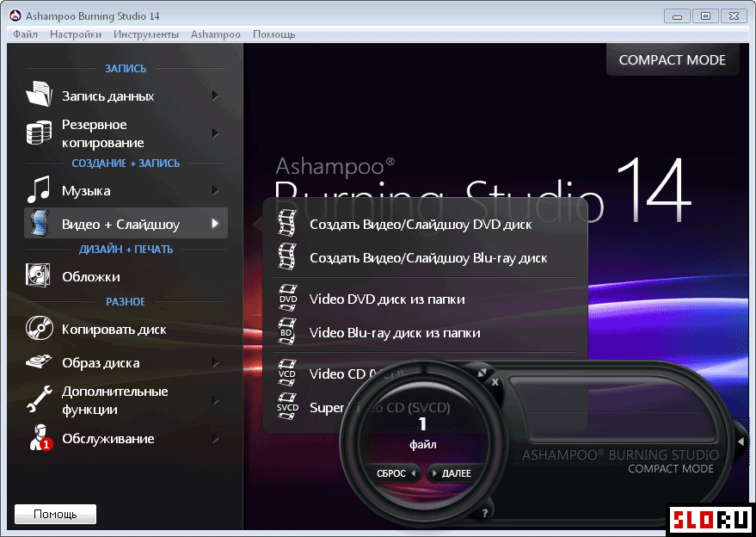Expand the Резервное копирование submenu arrow

click(216, 133)
